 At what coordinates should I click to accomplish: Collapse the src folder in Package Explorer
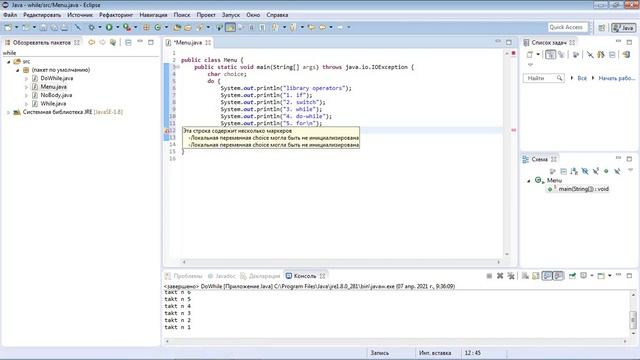click(9, 62)
